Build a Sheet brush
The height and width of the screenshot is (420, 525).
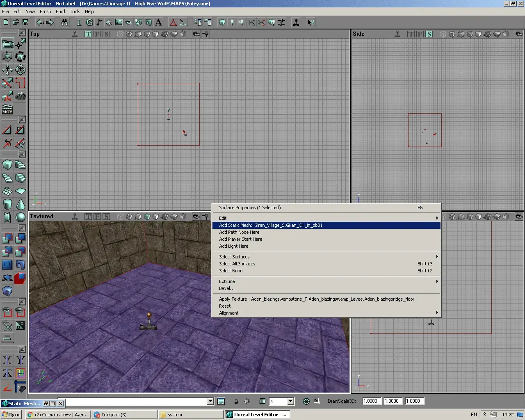pos(21,191)
